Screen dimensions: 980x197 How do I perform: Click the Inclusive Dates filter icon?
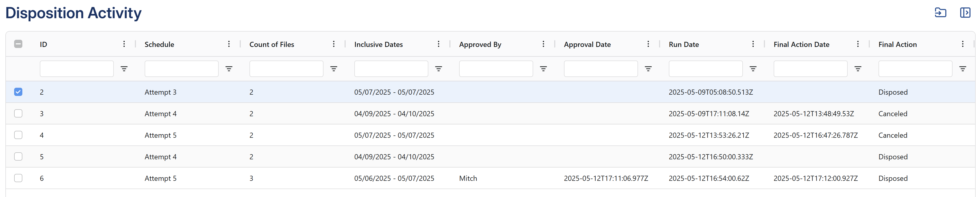439,69
